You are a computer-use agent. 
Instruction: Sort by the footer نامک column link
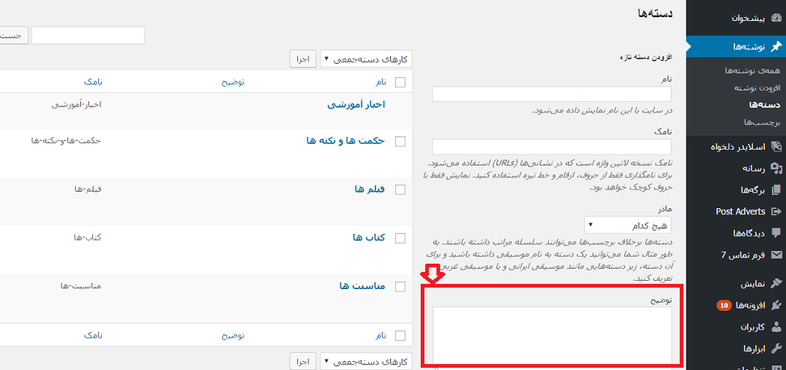tap(93, 335)
